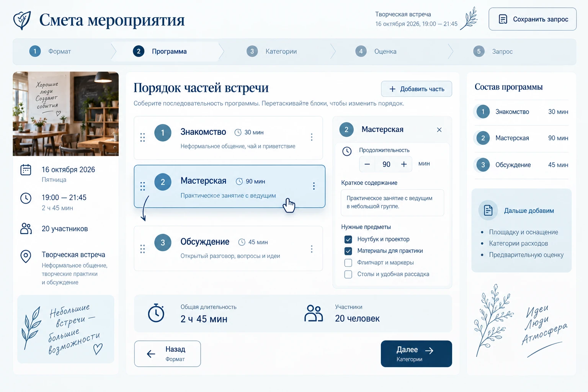This screenshot has width=588, height=392.
Task: Grab the drag handle of the Знакомство block
Action: pyautogui.click(x=142, y=137)
